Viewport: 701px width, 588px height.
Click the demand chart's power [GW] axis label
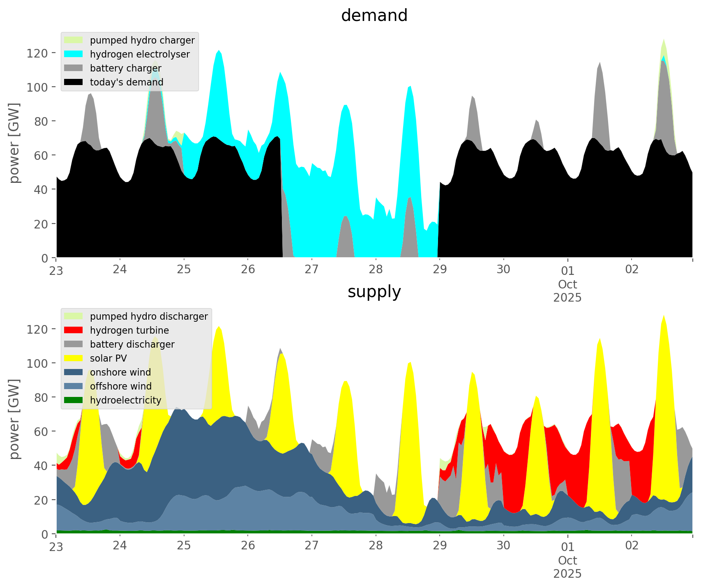[x=14, y=143]
